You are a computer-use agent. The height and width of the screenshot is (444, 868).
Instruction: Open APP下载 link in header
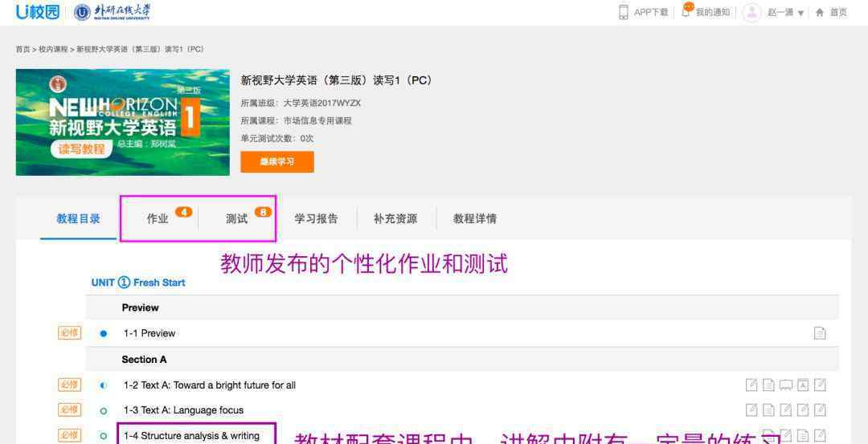(x=650, y=12)
